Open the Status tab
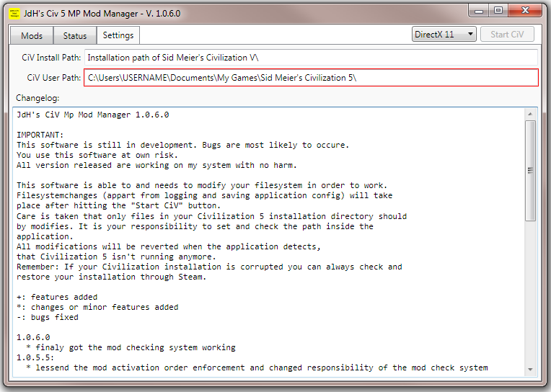The height and width of the screenshot is (392, 551). click(75, 35)
